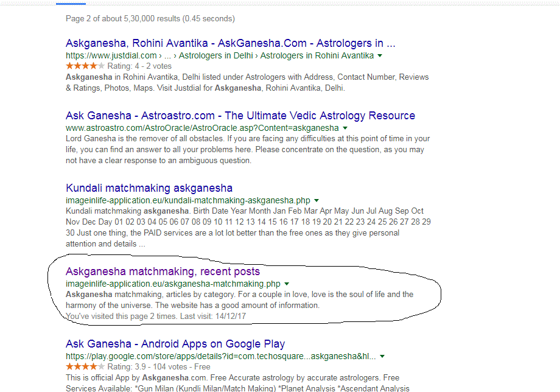Open 'Kundali matchmaking askganesha' result title

point(149,188)
